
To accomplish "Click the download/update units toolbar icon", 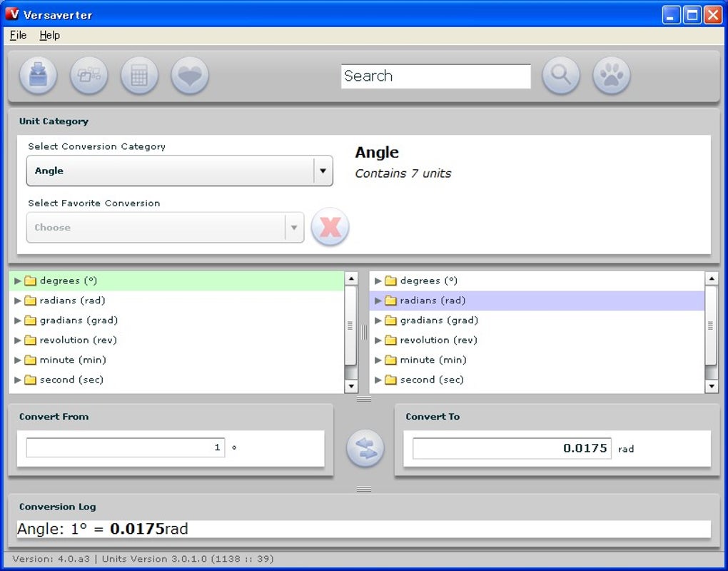I will [38, 75].
